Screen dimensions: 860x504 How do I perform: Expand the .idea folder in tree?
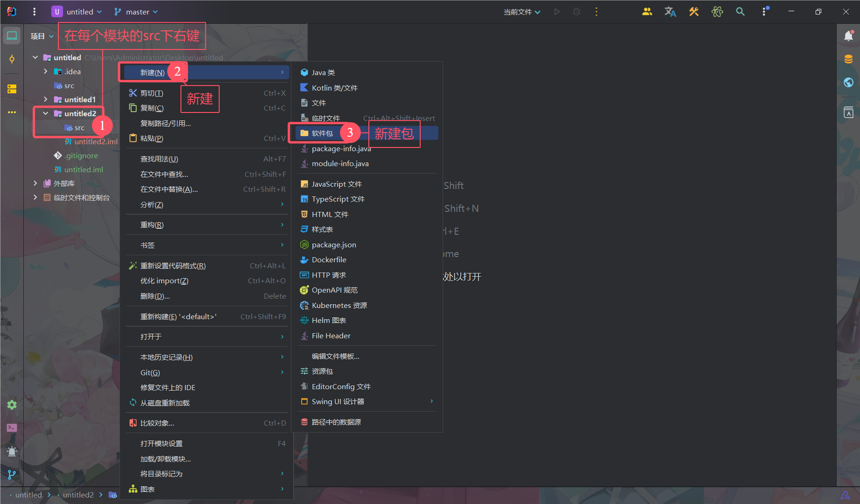[45, 71]
